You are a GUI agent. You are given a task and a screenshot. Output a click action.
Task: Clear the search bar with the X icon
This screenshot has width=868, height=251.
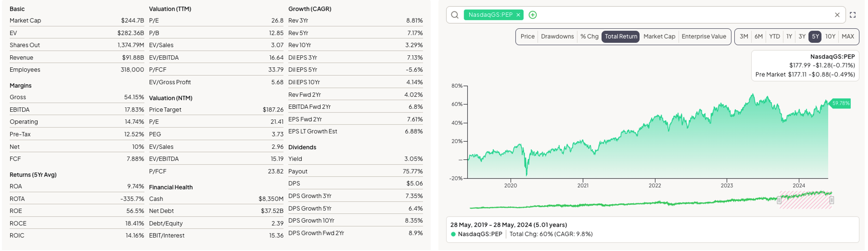837,15
